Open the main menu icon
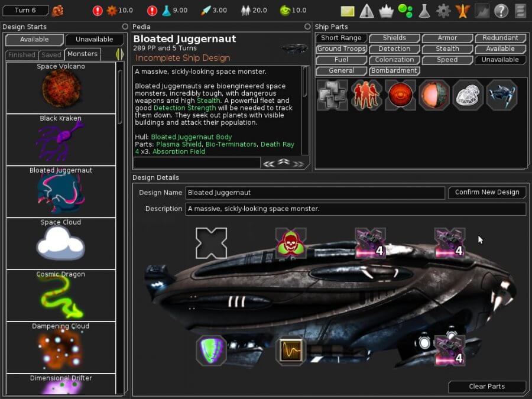The width and height of the screenshot is (532, 399). tap(520, 11)
